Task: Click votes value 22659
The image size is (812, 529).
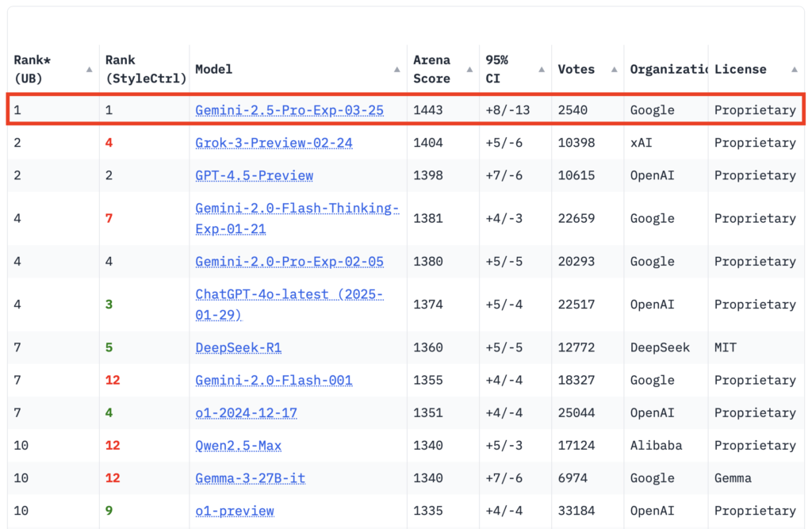Action: [576, 218]
